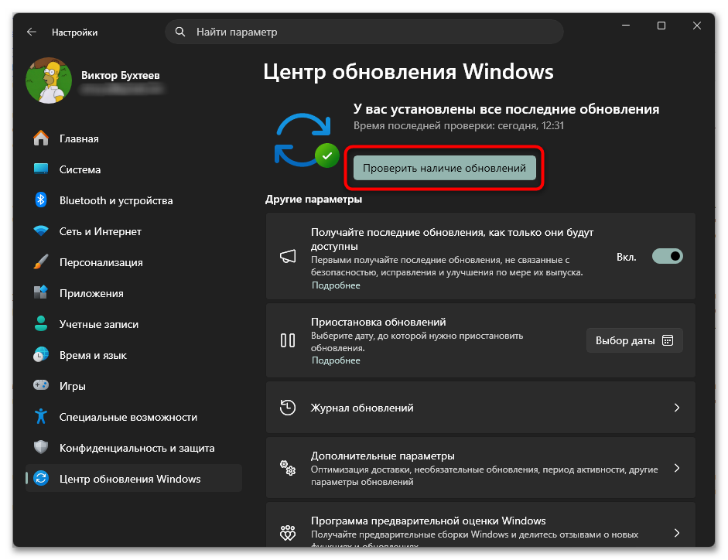Click the Учетные записи person icon
728x560 pixels.
click(41, 323)
